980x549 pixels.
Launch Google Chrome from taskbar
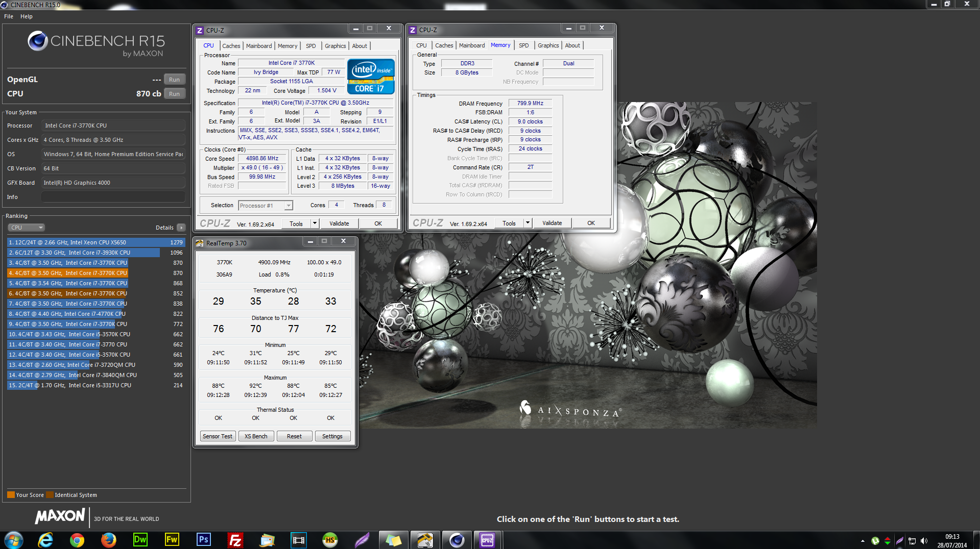(x=77, y=540)
